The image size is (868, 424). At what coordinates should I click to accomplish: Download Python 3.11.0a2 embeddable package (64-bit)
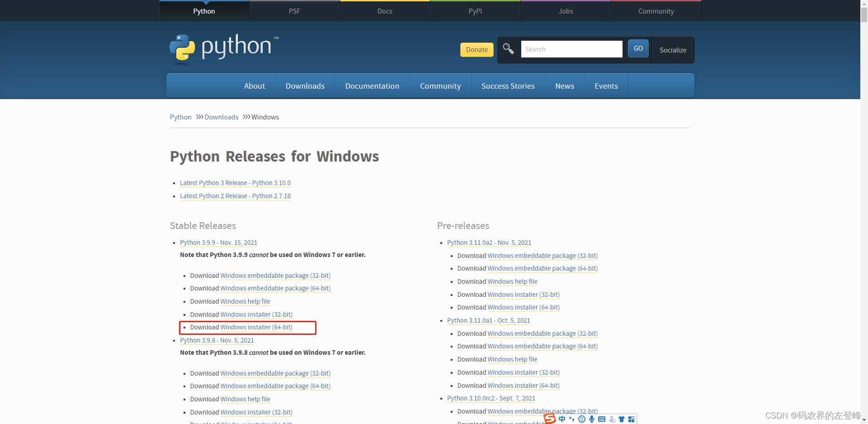pos(542,268)
